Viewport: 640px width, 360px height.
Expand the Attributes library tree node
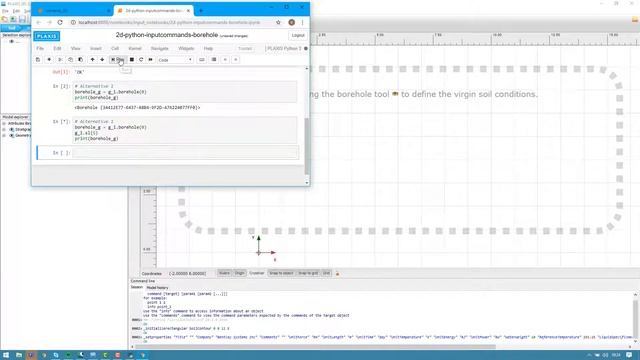(x=4, y=123)
